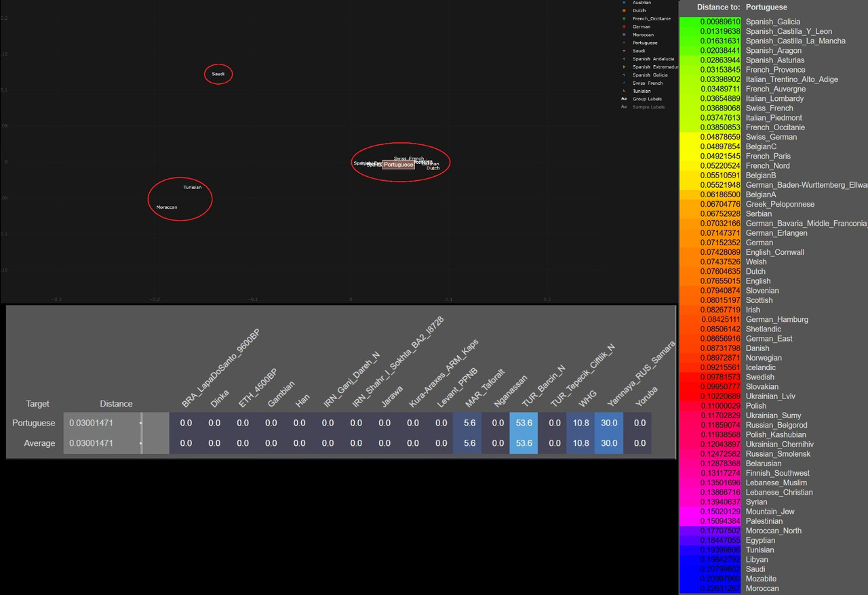868x595 pixels.
Task: Select the Austrian circle marker in the legend
Action: click(624, 3)
